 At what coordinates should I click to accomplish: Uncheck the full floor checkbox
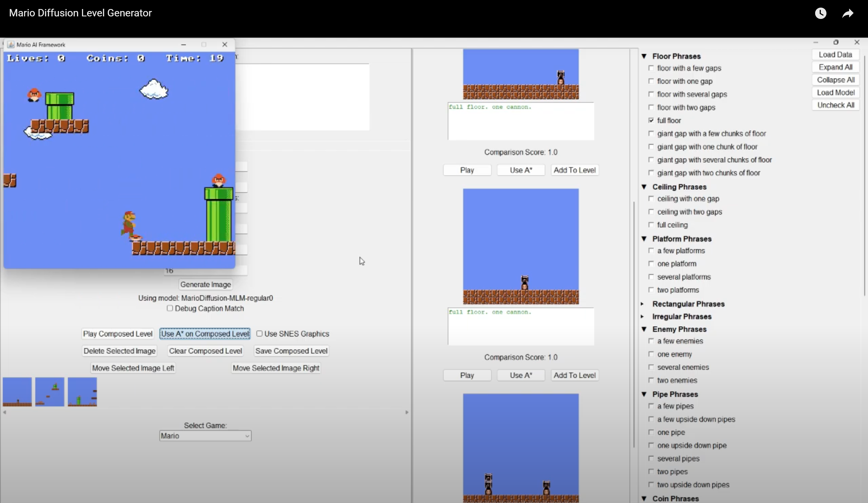[651, 121]
